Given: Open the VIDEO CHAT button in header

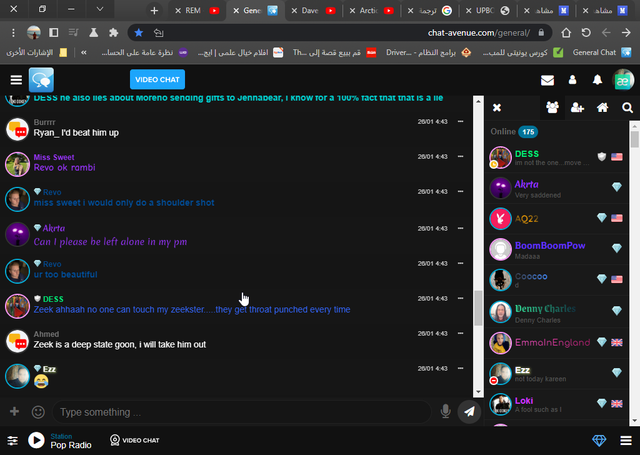Looking at the screenshot, I should [157, 80].
